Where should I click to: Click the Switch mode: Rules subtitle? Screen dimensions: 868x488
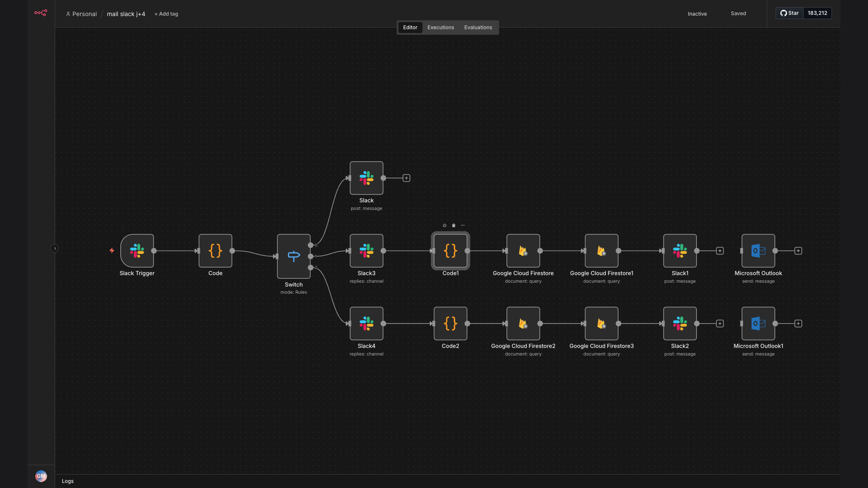tap(294, 292)
